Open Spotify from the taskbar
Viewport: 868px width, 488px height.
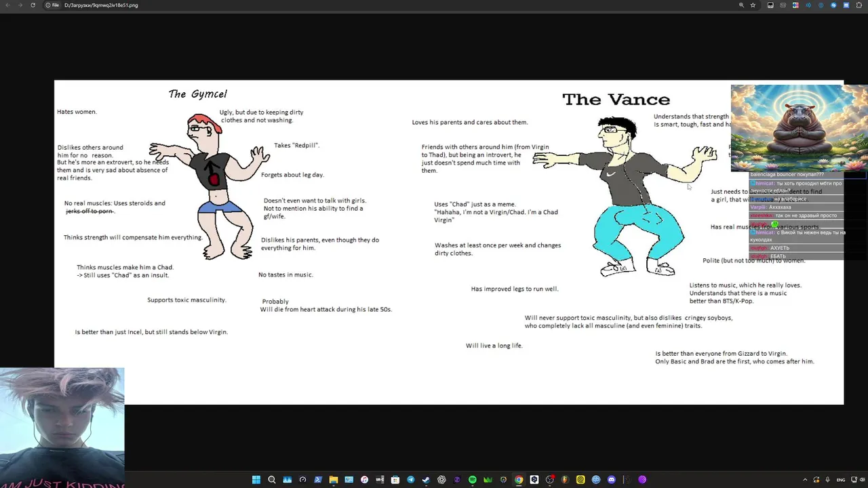pyautogui.click(x=472, y=480)
